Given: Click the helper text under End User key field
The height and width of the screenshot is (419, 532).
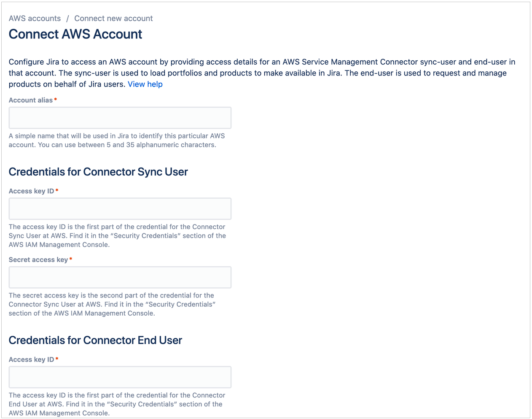Looking at the screenshot, I should [x=116, y=404].
